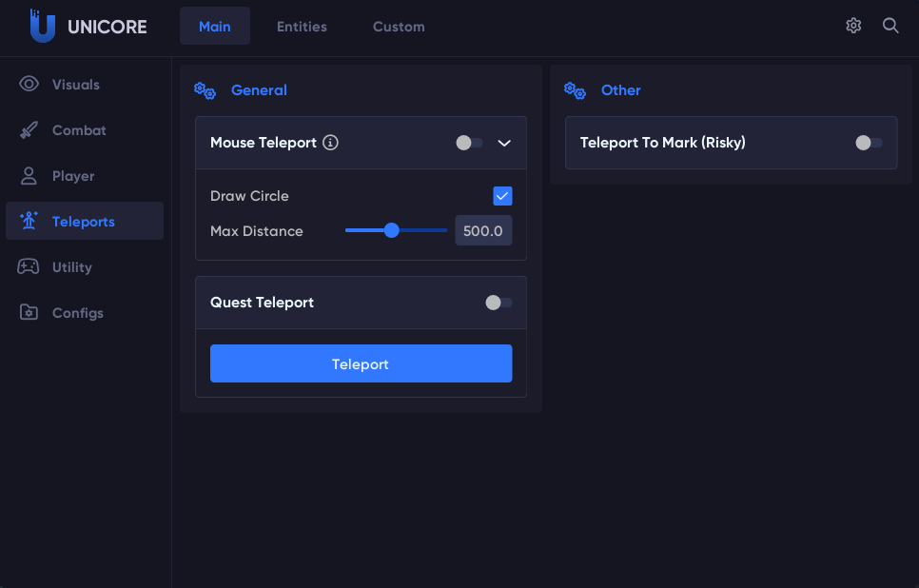Switch to the Entities tab
The image size is (919, 588).
(x=302, y=27)
